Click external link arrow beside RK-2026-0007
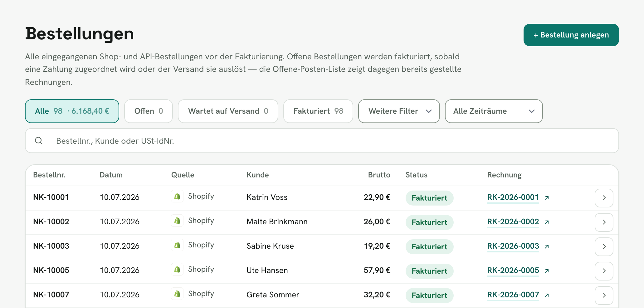 point(547,295)
